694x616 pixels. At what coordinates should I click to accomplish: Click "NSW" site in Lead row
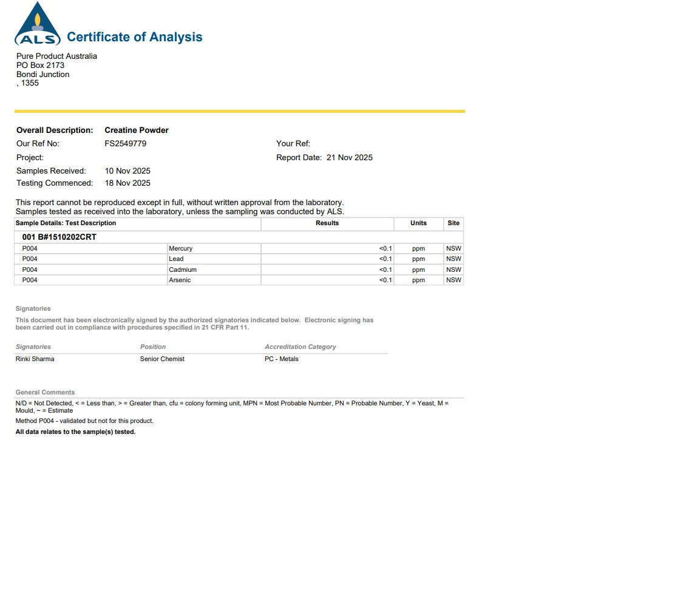click(x=454, y=259)
